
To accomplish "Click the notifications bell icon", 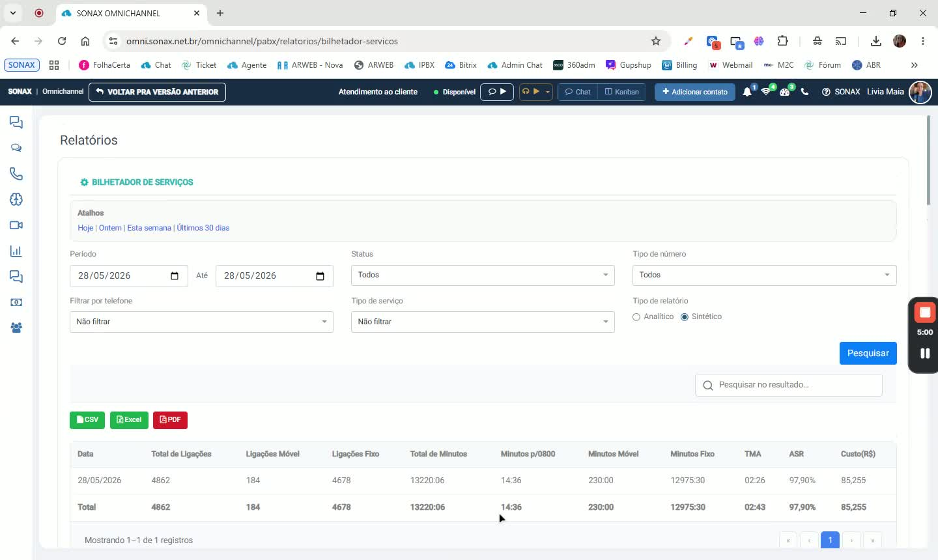I will click(747, 92).
